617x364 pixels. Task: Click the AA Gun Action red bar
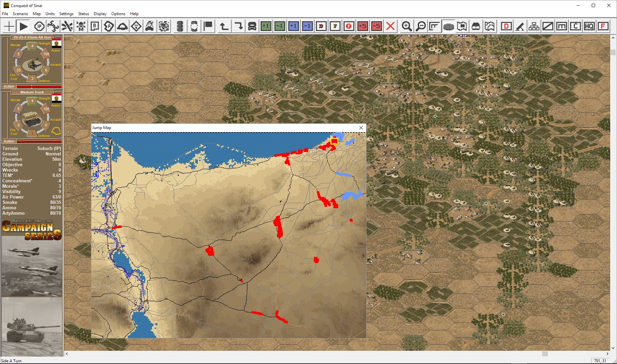pyautogui.click(x=39, y=87)
